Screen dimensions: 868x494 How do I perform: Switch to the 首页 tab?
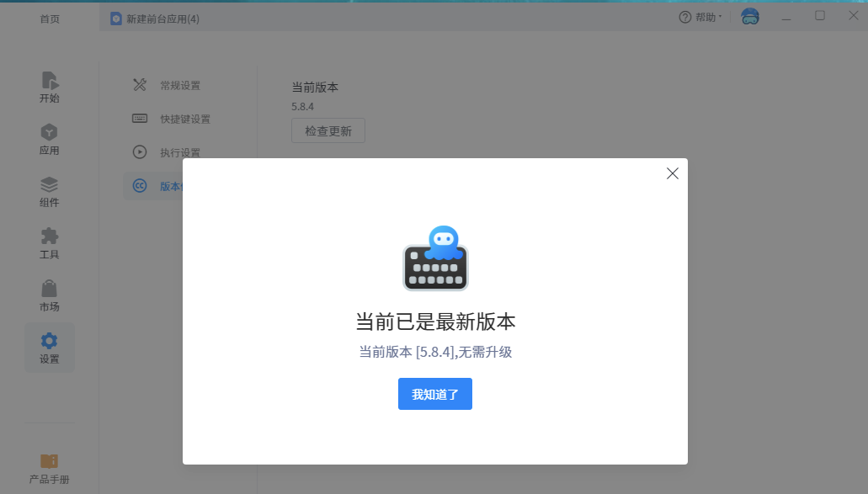click(50, 19)
